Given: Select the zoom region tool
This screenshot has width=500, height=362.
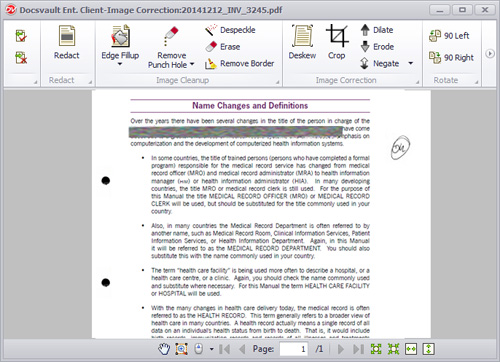Looking at the screenshot, I should pos(181,349).
